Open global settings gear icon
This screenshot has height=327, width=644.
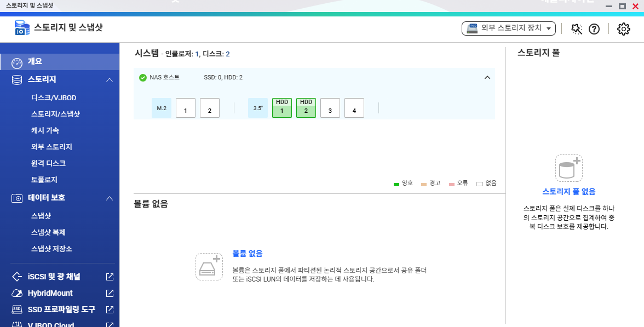coord(623,28)
